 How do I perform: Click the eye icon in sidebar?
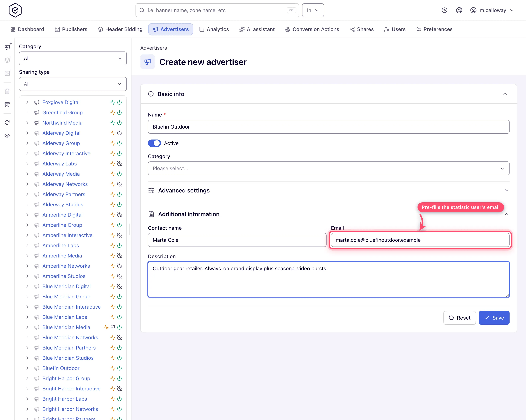7,136
